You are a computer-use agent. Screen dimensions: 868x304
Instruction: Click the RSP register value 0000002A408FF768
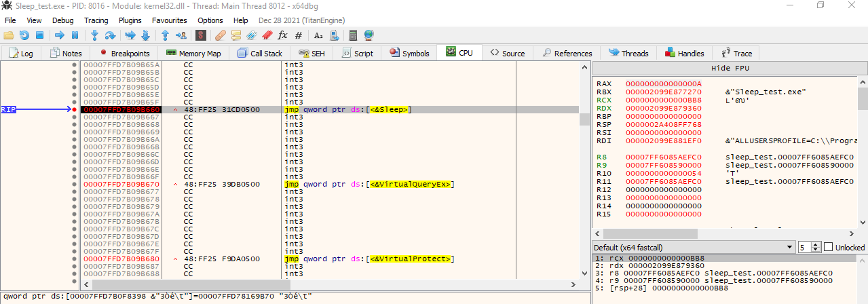click(663, 124)
